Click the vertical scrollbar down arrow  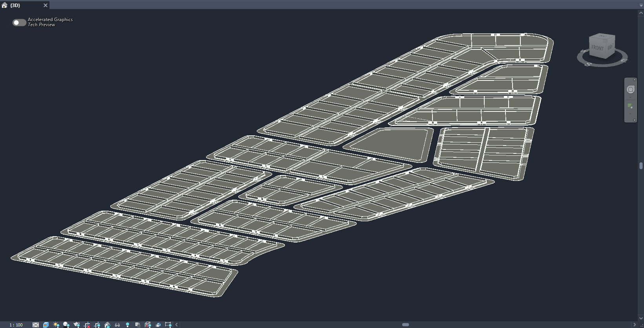click(x=641, y=319)
